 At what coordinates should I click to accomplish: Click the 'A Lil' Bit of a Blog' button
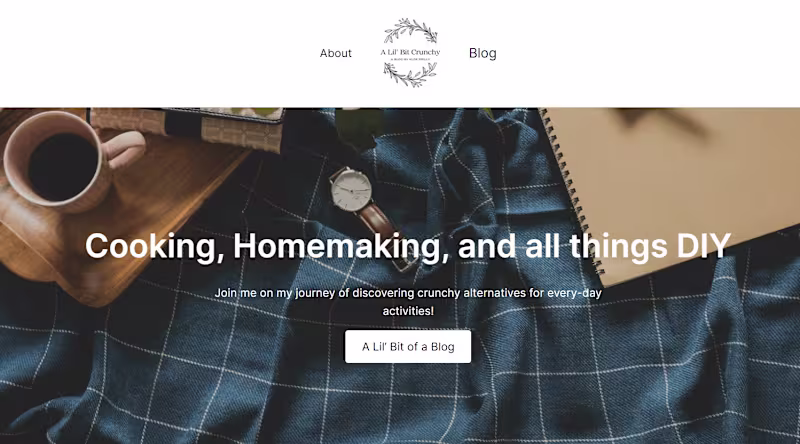click(x=408, y=347)
